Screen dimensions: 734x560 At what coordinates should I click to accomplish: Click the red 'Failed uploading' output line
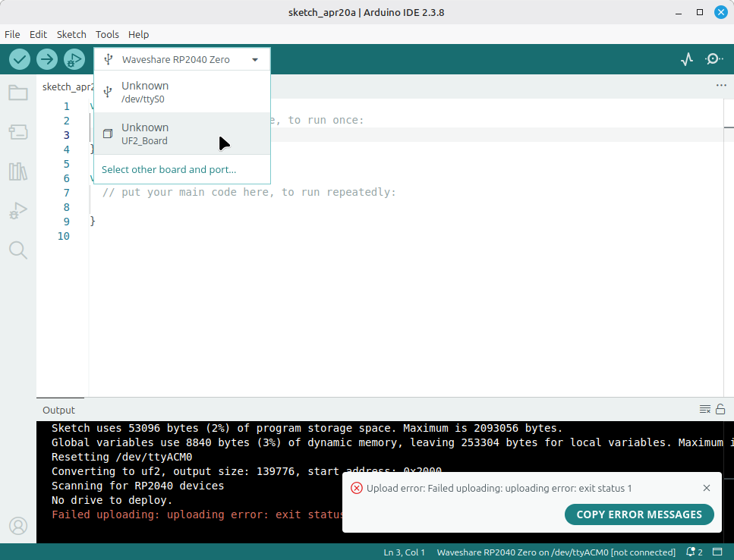(197, 514)
